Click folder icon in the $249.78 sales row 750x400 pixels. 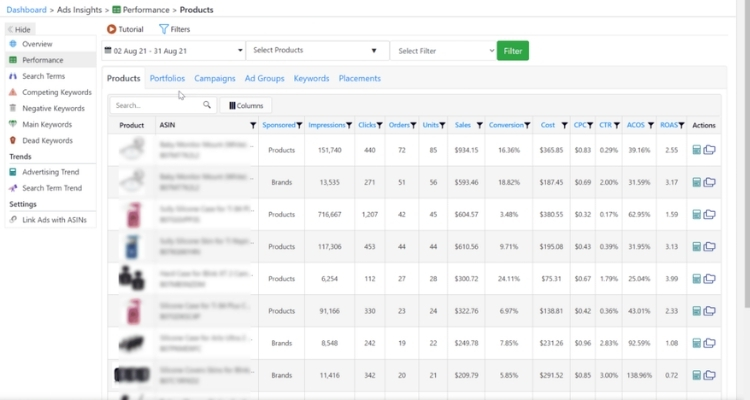[x=710, y=343]
